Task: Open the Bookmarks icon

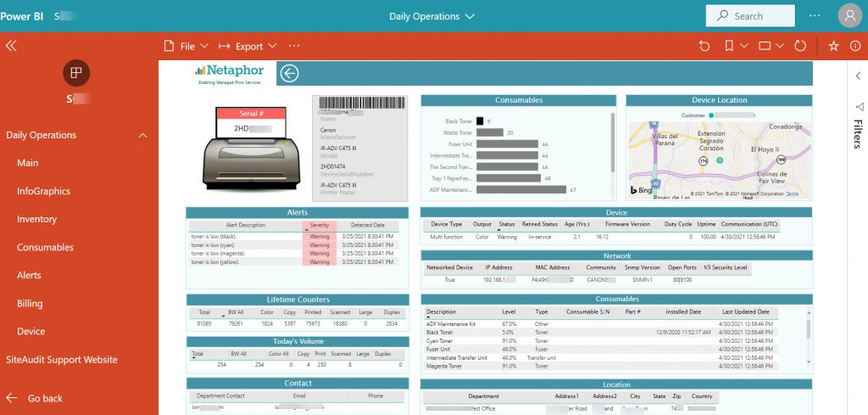Action: pyautogui.click(x=730, y=46)
